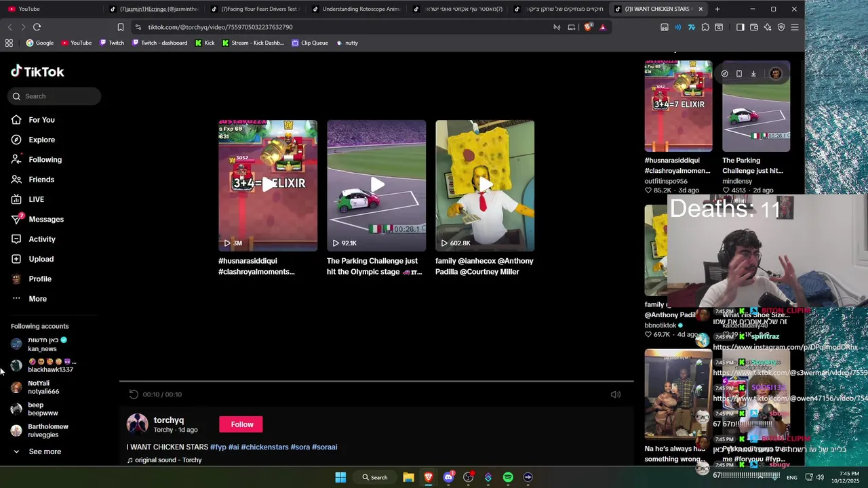Open the browser extensions puzzle icon
Image resolution: width=868 pixels, height=488 pixels.
[x=705, y=27]
